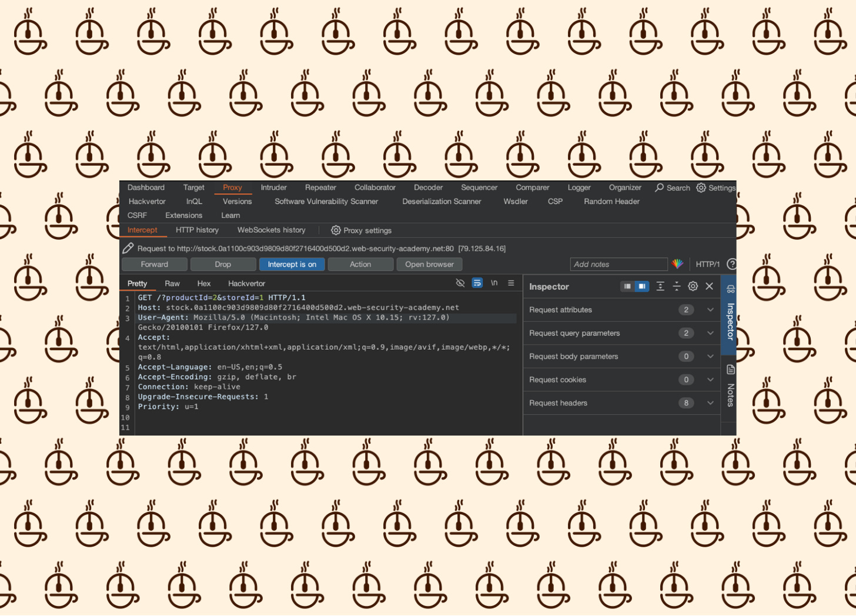856x616 pixels.
Task: Open the Learn tab
Action: click(x=230, y=216)
